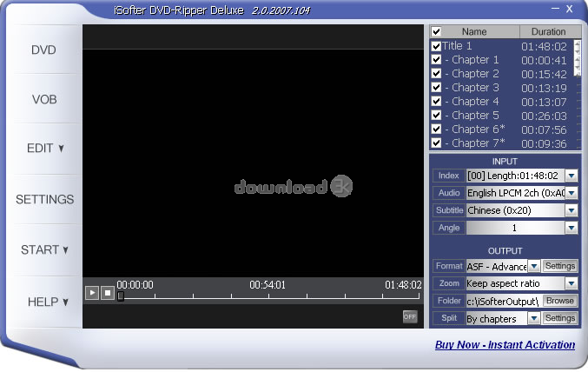Click duration 00:15:42 of Chapter 2
Screen dimensions: 588x372
[544, 75]
